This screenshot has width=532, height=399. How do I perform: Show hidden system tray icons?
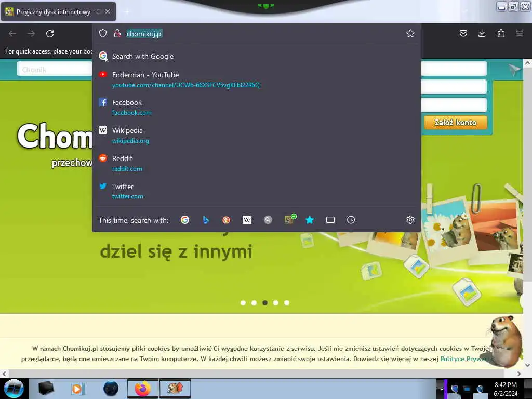[442, 389]
